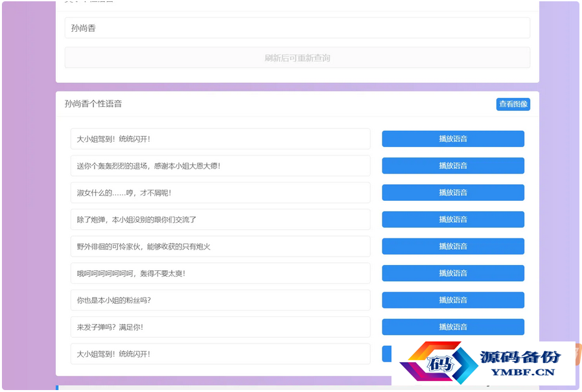Play the 来发子弹吗 voice line

[x=453, y=327]
